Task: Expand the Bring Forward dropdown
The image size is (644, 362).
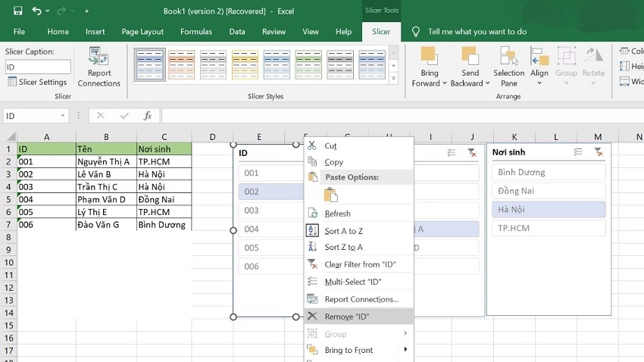Action: coord(444,84)
